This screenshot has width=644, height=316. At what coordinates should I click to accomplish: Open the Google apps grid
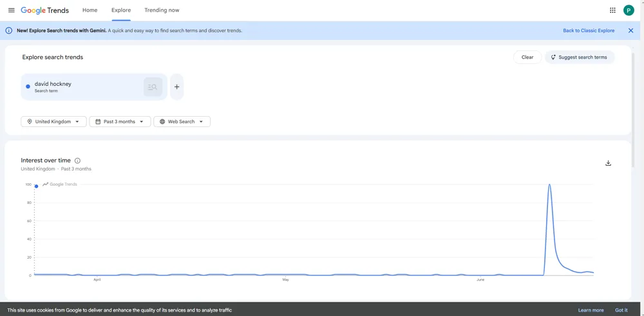pos(612,10)
